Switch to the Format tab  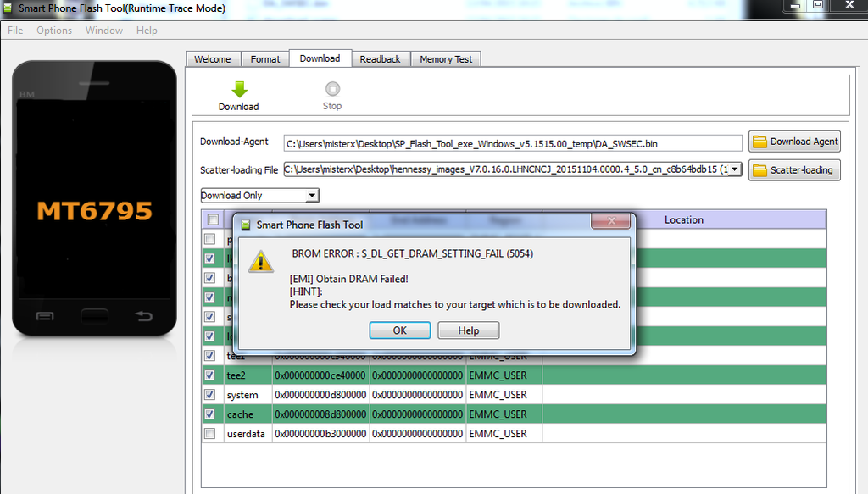[264, 59]
